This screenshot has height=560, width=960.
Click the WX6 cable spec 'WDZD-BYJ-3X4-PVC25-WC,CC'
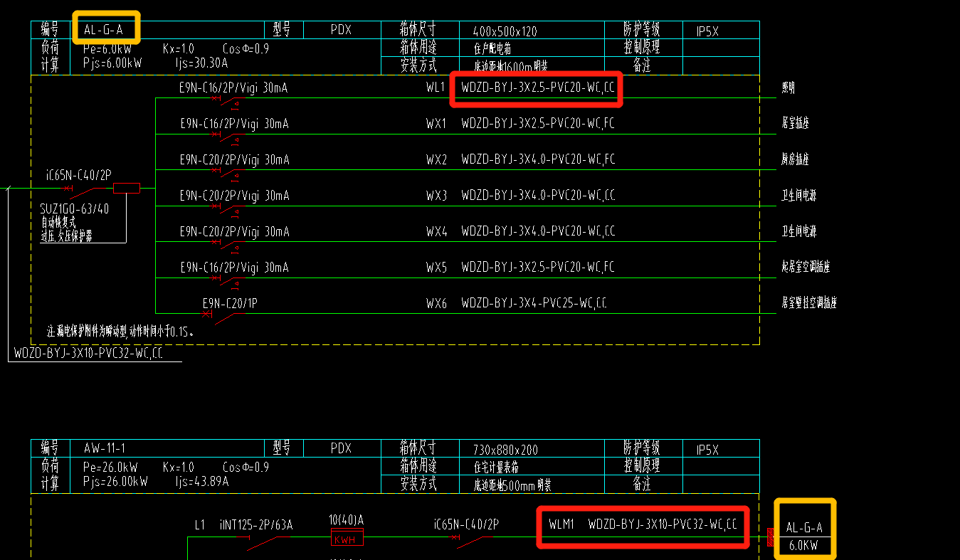[x=534, y=304]
